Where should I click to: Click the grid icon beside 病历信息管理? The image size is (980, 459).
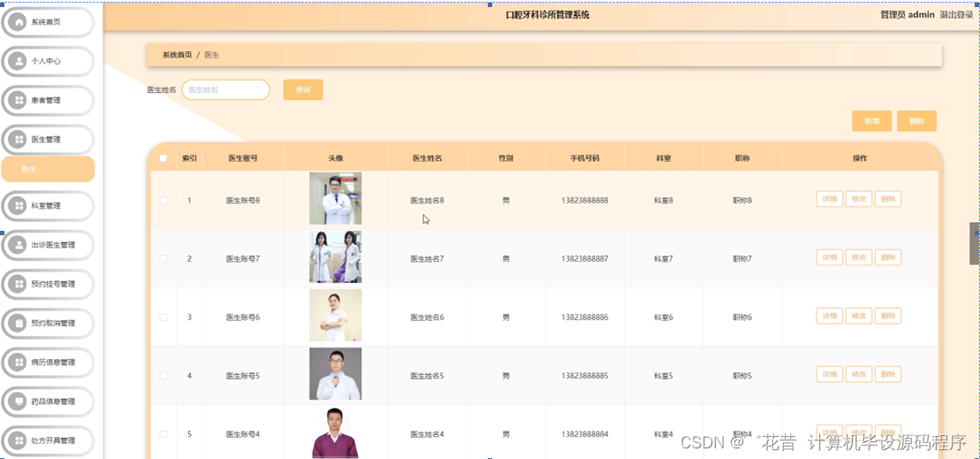(x=19, y=362)
